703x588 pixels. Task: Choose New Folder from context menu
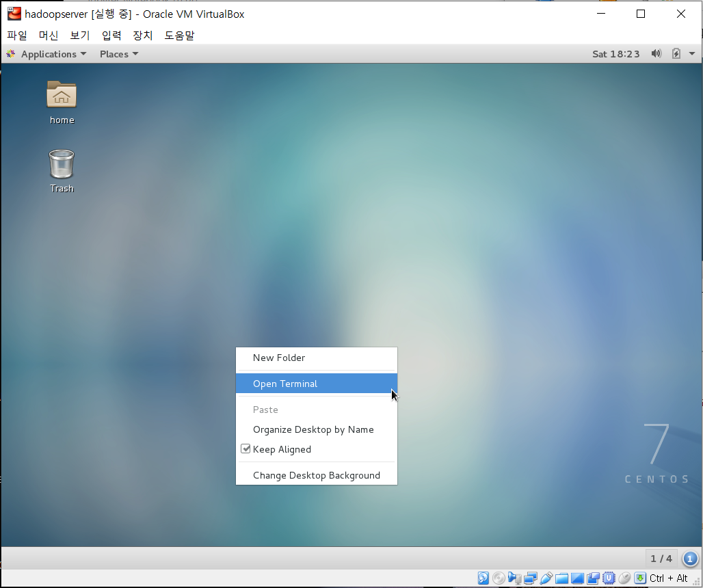[317, 358]
